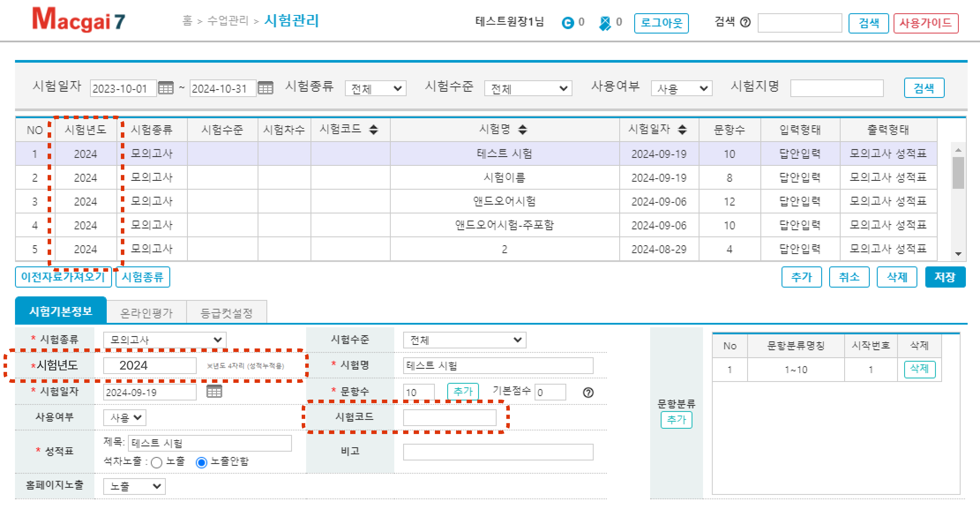Image resolution: width=980 pixels, height=509 pixels.
Task: Open 홈페이지노출 dropdown
Action: (134, 487)
